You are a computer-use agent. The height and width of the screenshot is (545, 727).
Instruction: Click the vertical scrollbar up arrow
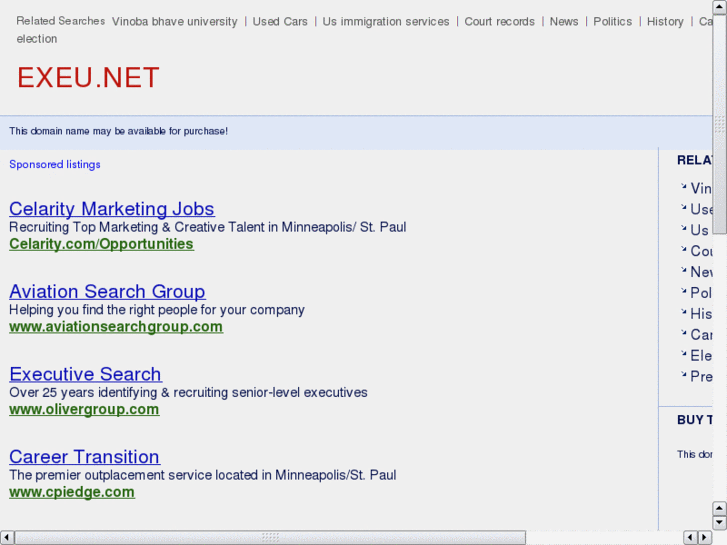coord(719,7)
